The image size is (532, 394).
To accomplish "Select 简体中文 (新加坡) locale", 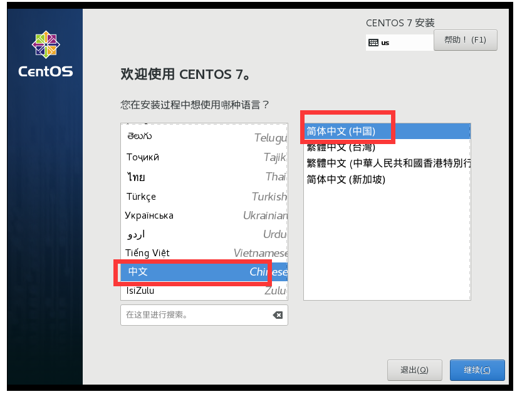I will coord(387,179).
